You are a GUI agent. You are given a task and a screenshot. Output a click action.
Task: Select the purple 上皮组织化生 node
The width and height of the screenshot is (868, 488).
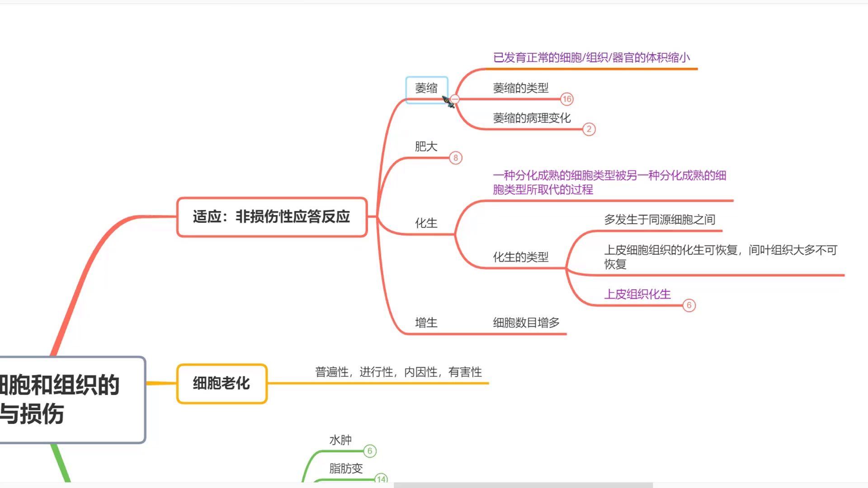coord(637,295)
